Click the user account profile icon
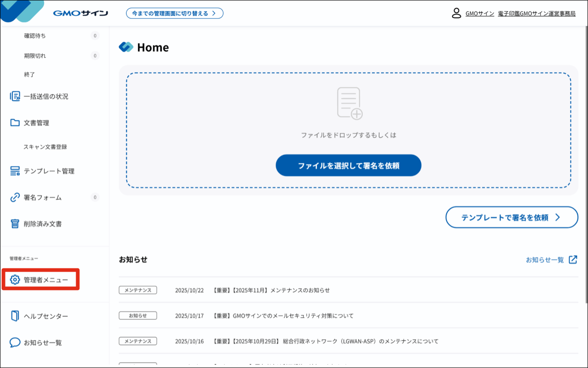This screenshot has height=368, width=588. [456, 13]
